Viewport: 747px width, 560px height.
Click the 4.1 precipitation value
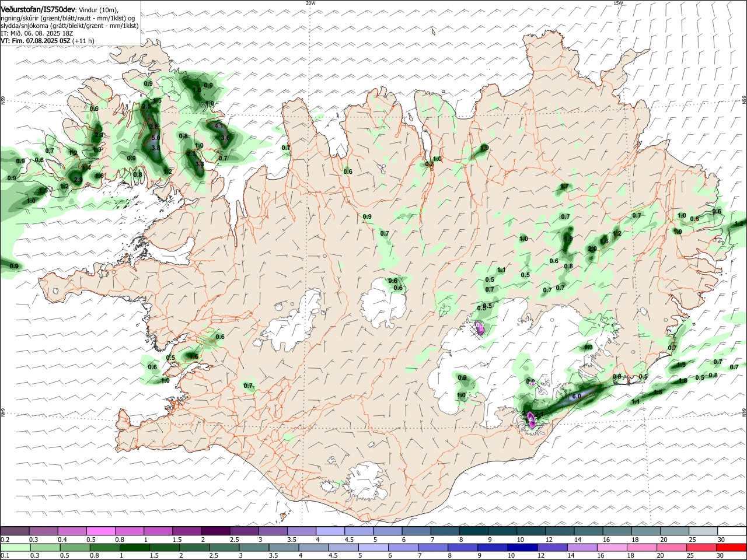(219, 125)
